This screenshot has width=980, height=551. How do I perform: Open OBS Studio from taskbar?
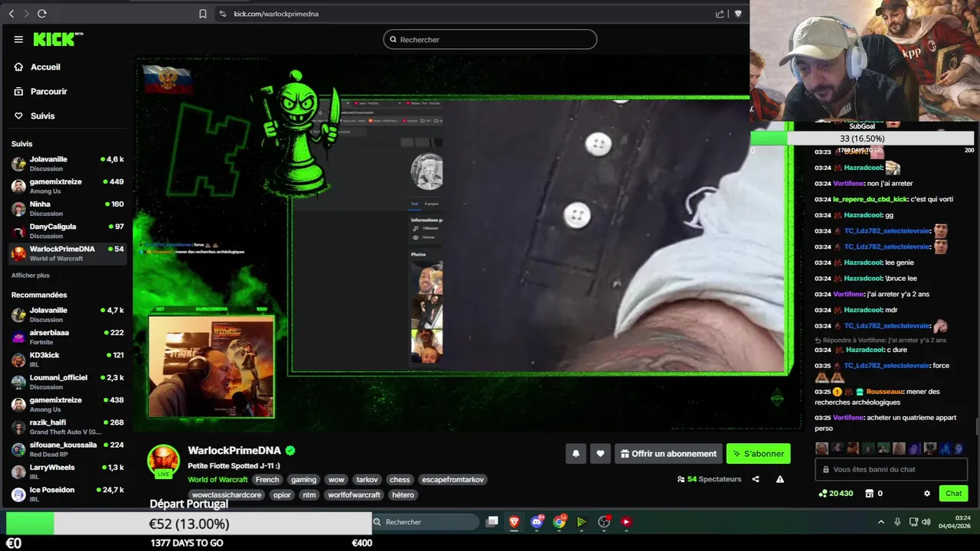[x=604, y=522]
